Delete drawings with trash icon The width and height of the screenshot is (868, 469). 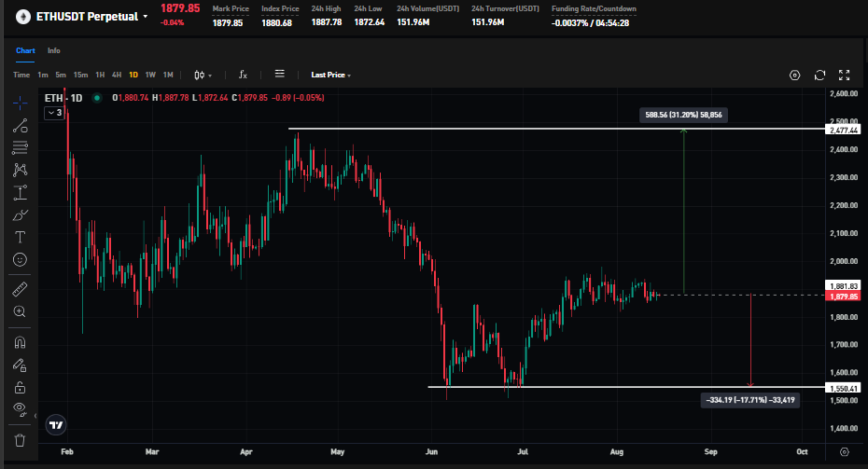pos(20,440)
